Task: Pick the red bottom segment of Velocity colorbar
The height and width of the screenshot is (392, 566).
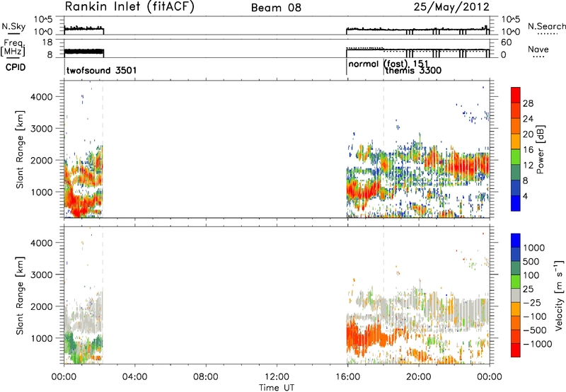Action: click(x=516, y=350)
